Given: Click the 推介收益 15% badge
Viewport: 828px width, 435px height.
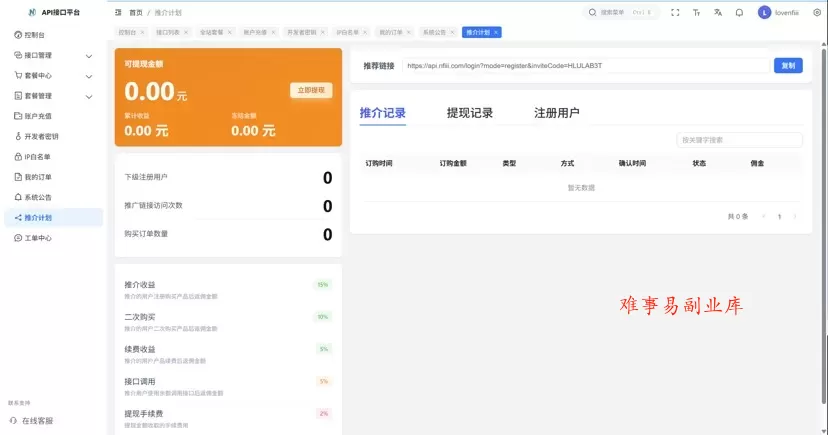Looking at the screenshot, I should click(x=323, y=285).
